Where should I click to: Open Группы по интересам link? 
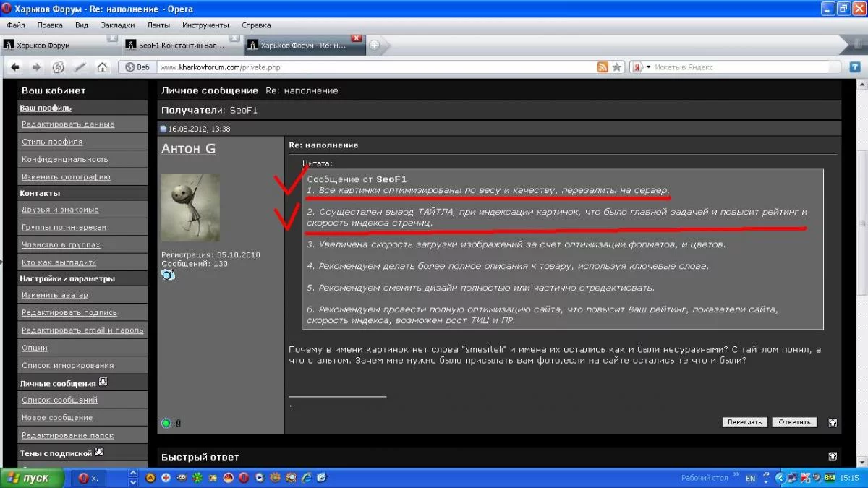(x=64, y=227)
